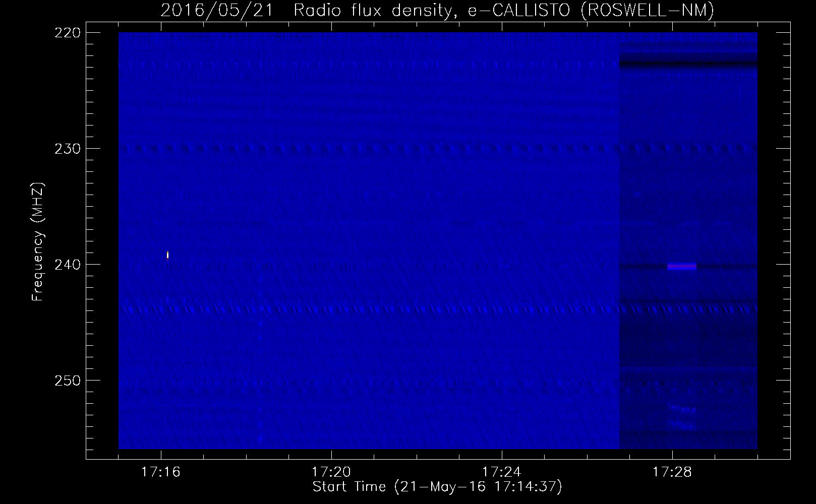
Task: Click the purple burst at 240 MHz
Action: coord(682,267)
